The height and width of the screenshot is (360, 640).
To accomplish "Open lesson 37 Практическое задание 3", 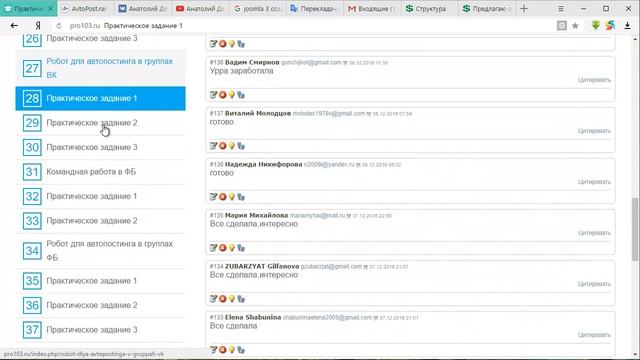I will tap(100, 330).
